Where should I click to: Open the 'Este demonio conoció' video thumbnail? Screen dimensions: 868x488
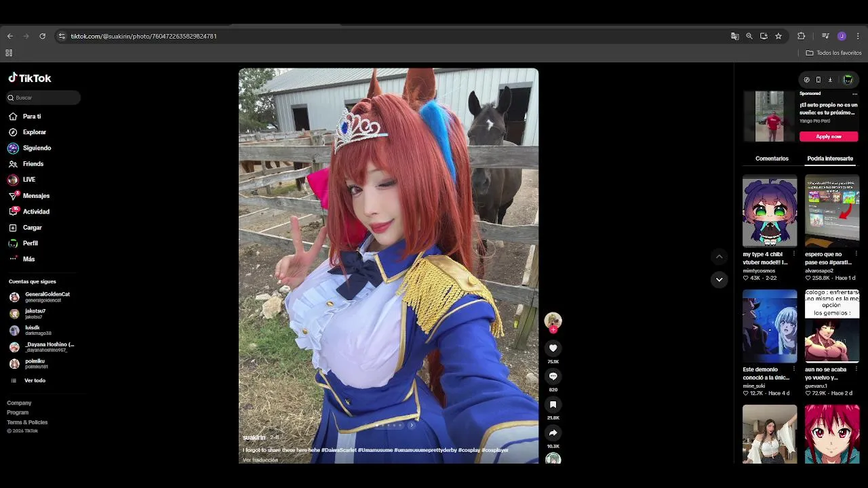click(x=770, y=326)
